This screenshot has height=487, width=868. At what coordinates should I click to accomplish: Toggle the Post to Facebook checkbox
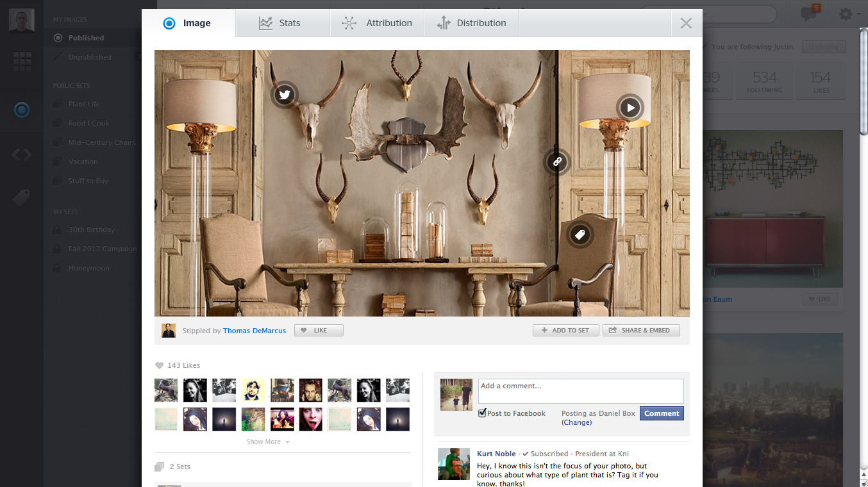482,413
